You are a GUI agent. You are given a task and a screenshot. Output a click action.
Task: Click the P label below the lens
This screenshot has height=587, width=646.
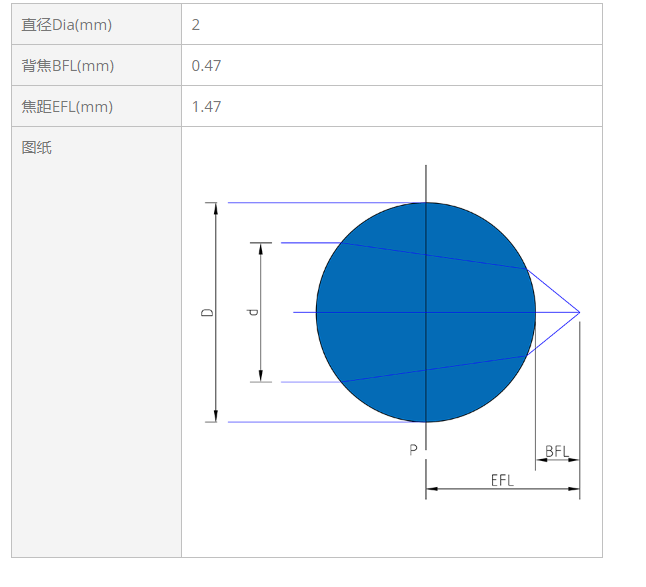point(413,449)
